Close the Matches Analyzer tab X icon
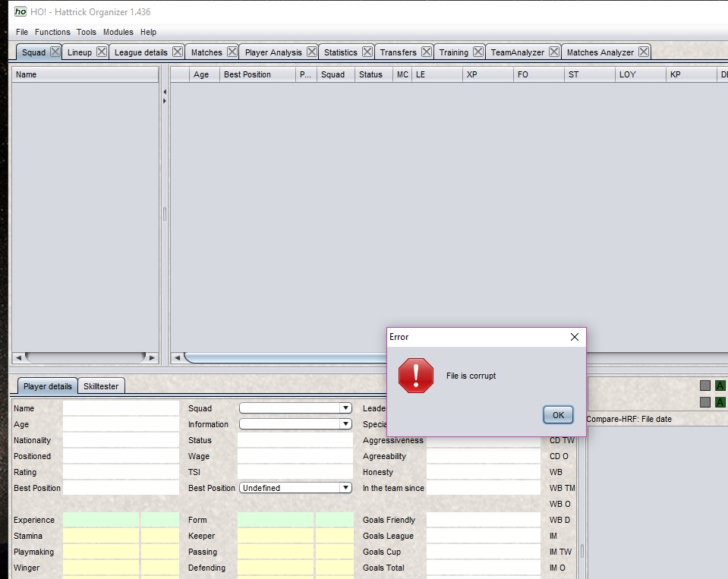 [643, 52]
